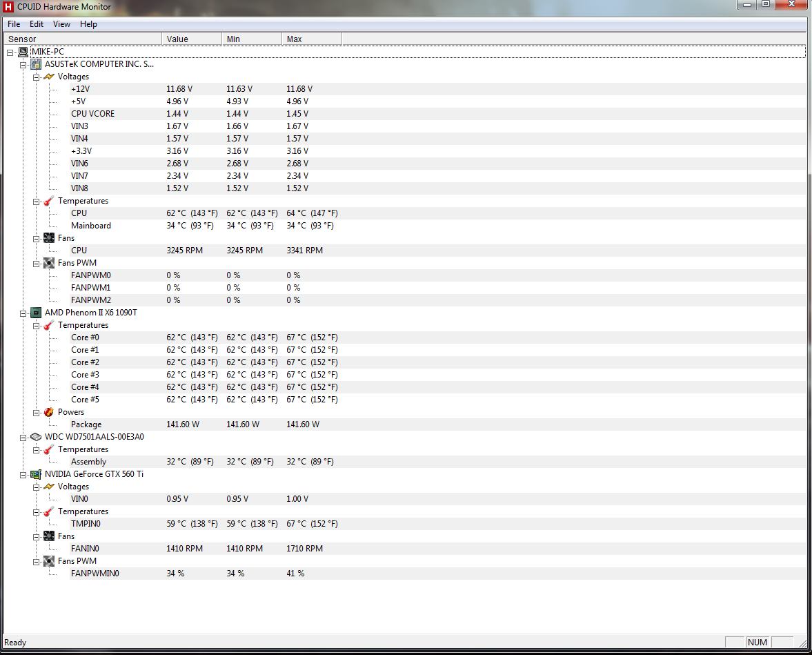Screen dimensions: 812x655
Task: Select the Core #3 temperature row
Action: coord(438,375)
